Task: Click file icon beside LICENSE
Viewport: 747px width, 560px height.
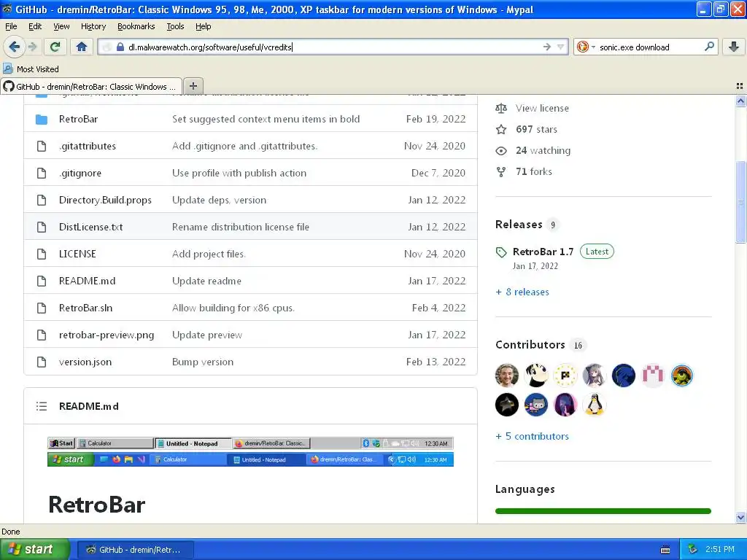Action: point(42,254)
